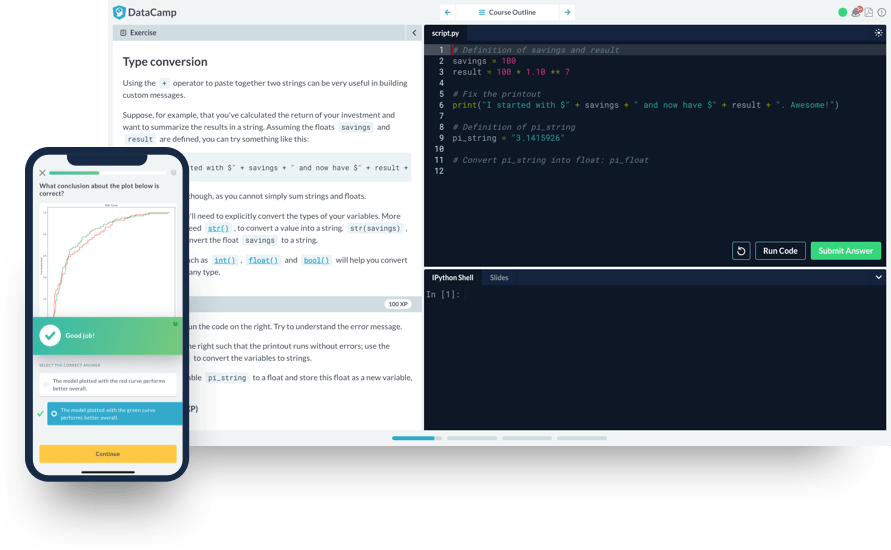Select the green curve answer on phone
The width and height of the screenshot is (891, 550).
click(x=115, y=414)
